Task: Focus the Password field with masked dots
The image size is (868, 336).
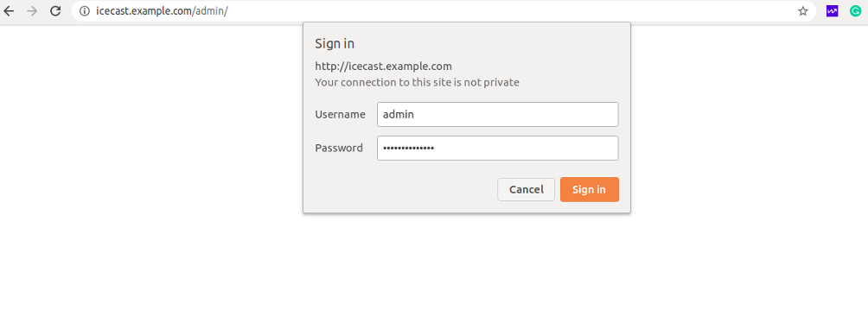Action: tap(498, 148)
